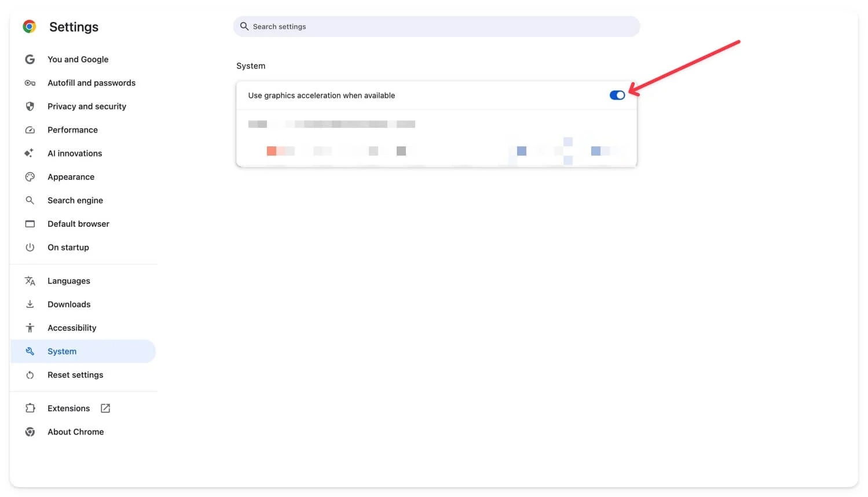Click the download arrow icon for Downloads
This screenshot has width=868, height=497.
click(x=30, y=304)
